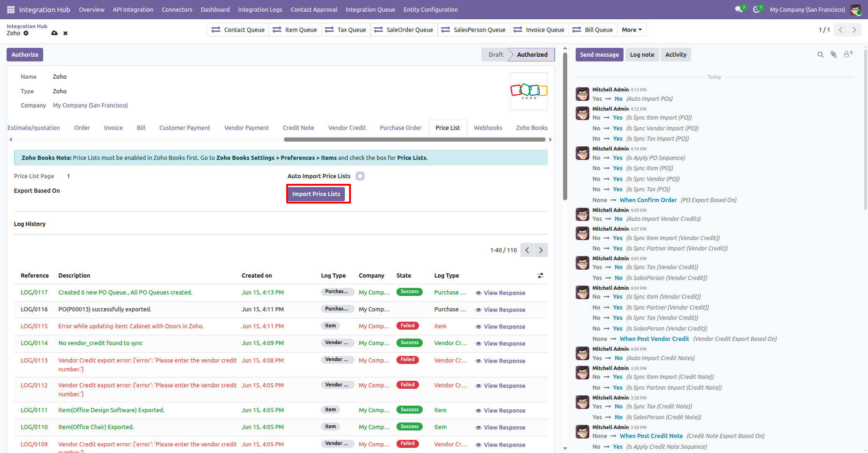Open the apps grid menu icon
Screen dimensions: 868x453
(11, 9)
